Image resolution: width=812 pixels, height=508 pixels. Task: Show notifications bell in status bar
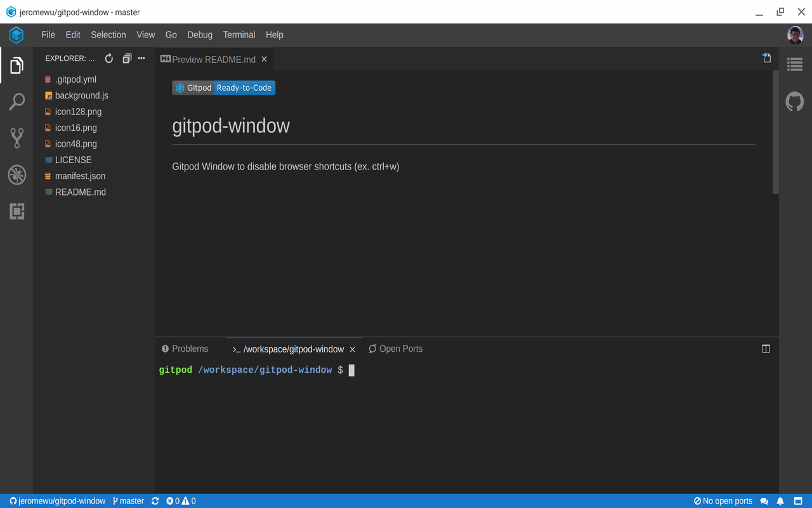point(781,501)
